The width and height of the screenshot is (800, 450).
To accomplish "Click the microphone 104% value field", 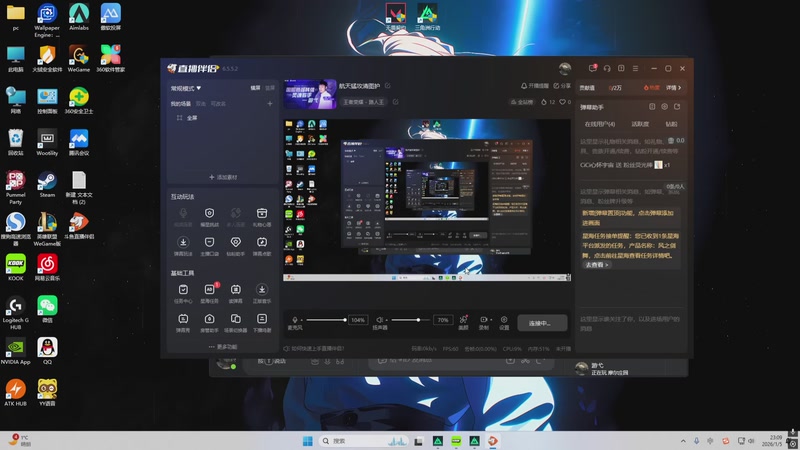I will pos(358,320).
